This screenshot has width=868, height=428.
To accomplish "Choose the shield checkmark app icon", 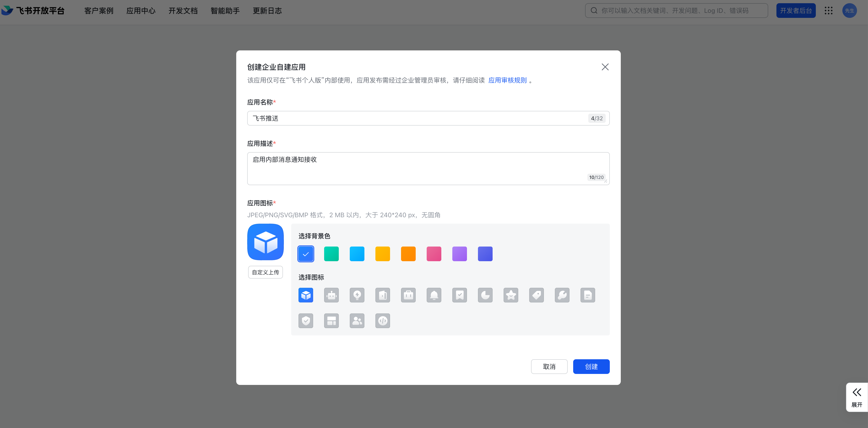I will 306,321.
